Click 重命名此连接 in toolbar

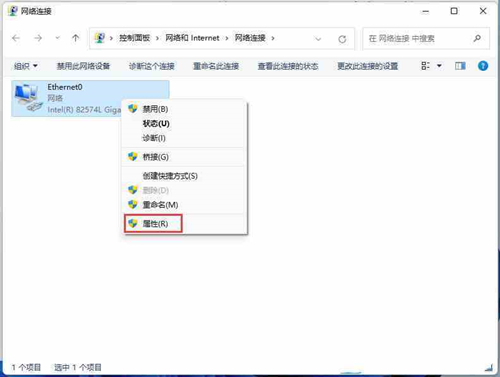tap(216, 66)
